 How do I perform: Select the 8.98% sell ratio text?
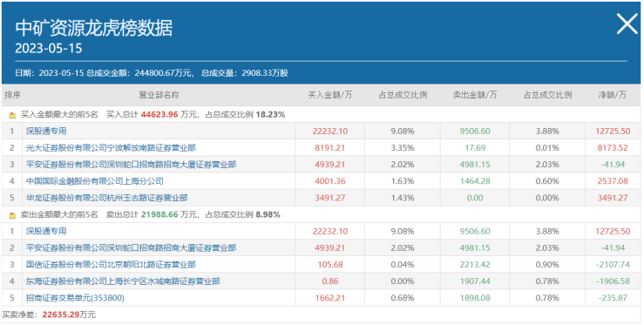(x=268, y=215)
